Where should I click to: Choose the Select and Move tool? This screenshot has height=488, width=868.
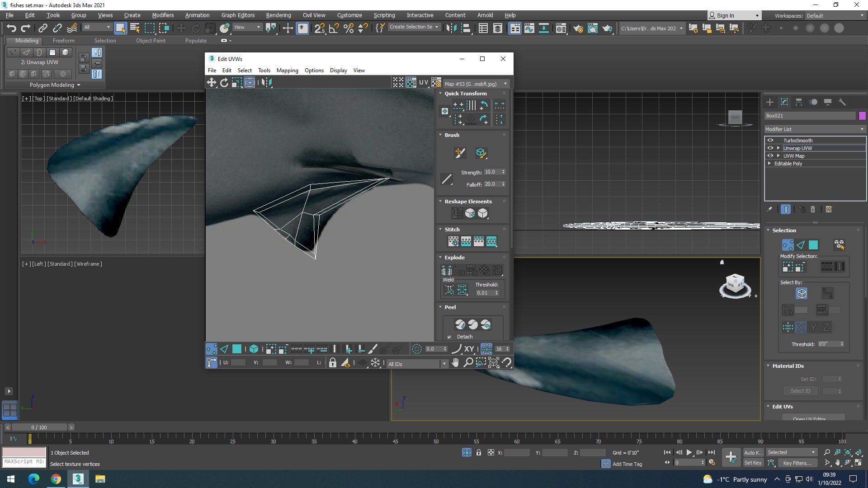click(181, 28)
